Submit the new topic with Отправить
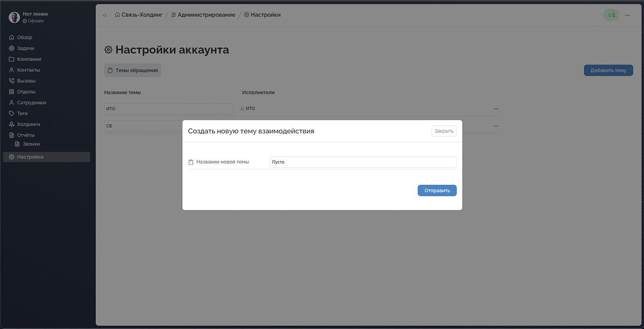644x329 pixels. 437,190
